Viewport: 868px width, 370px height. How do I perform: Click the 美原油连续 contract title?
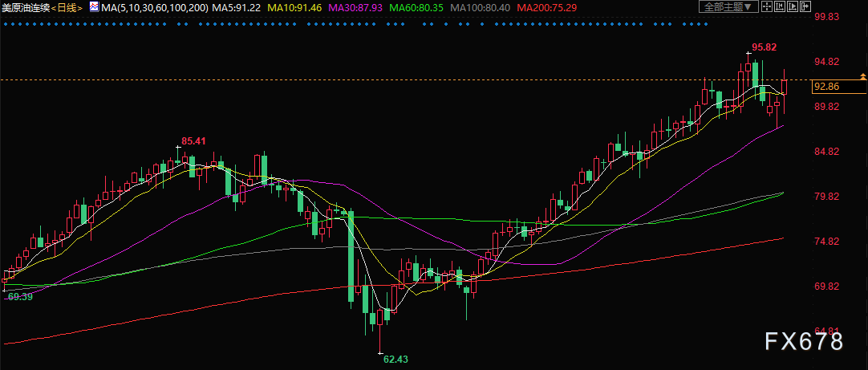[x=25, y=8]
